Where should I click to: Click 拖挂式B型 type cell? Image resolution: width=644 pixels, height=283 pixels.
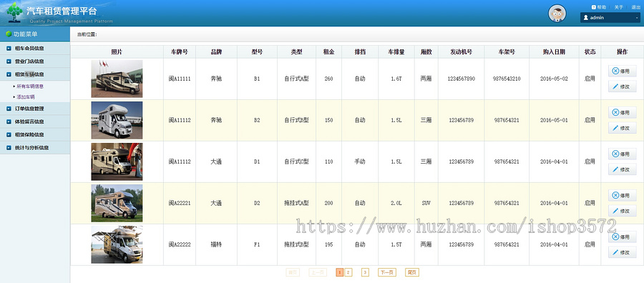coord(296,244)
